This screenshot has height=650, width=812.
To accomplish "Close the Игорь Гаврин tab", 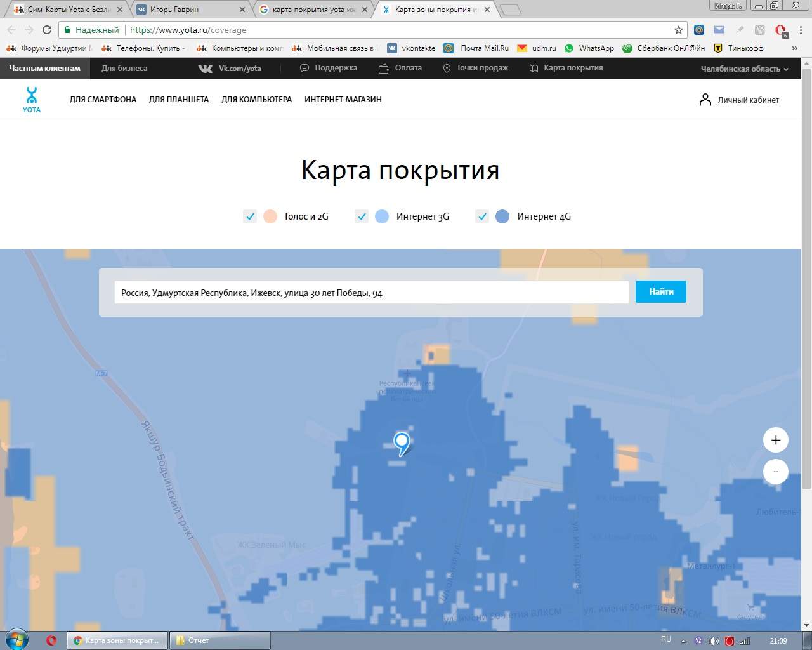I will [x=242, y=10].
